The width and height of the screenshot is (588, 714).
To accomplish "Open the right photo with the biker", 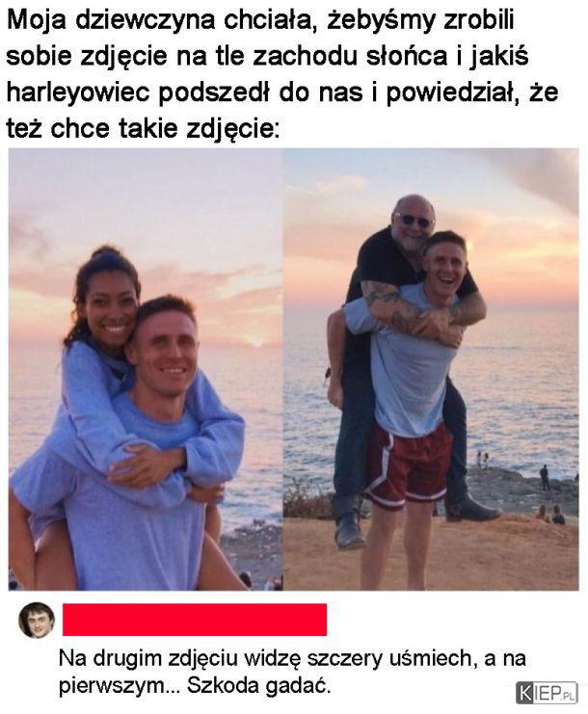I will click(x=431, y=369).
